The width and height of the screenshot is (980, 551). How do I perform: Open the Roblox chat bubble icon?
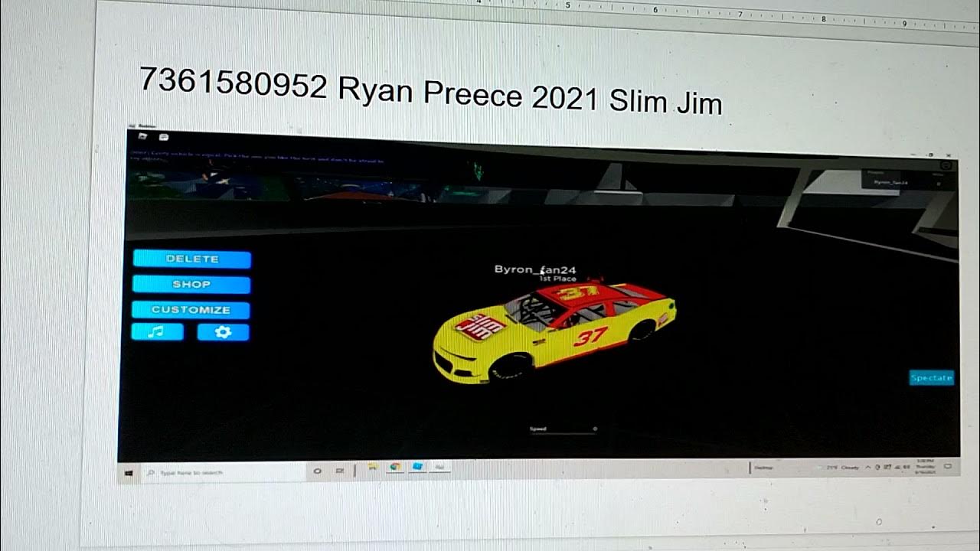point(163,137)
